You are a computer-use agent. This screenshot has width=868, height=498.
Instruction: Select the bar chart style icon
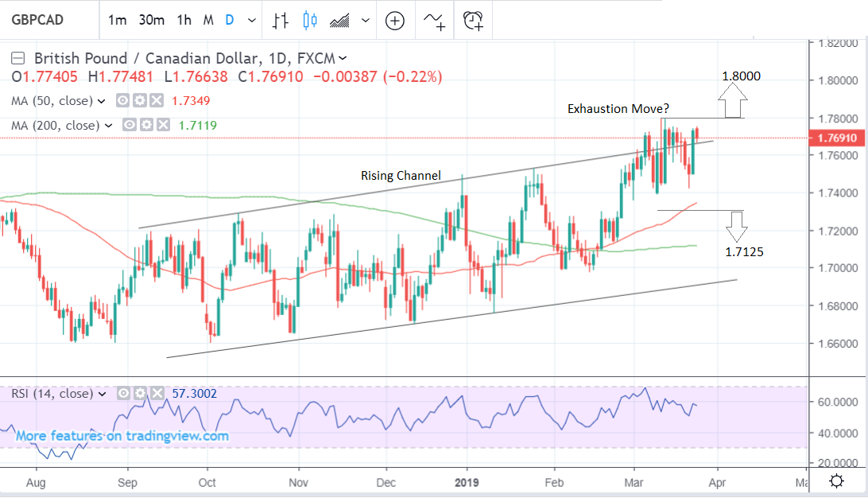pos(279,21)
